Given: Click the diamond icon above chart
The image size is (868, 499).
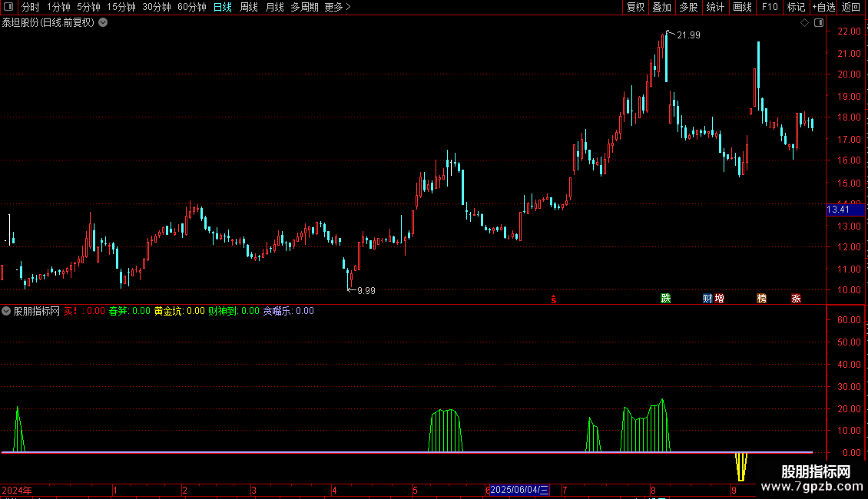Looking at the screenshot, I should point(805,23).
